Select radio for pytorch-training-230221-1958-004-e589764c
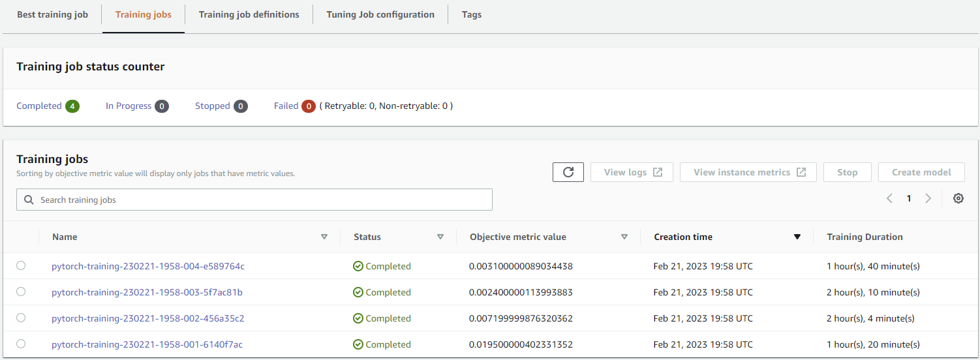Image resolution: width=980 pixels, height=360 pixels. click(21, 265)
